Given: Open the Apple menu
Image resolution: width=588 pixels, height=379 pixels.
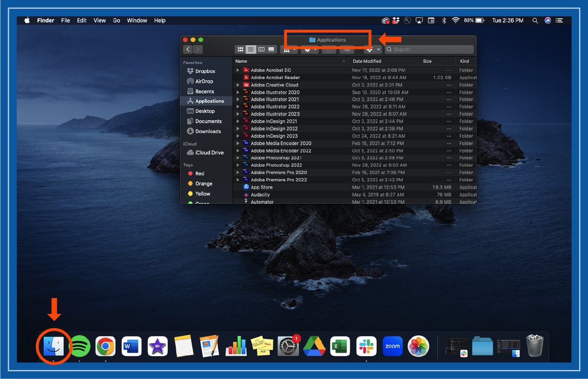Looking at the screenshot, I should click(27, 20).
